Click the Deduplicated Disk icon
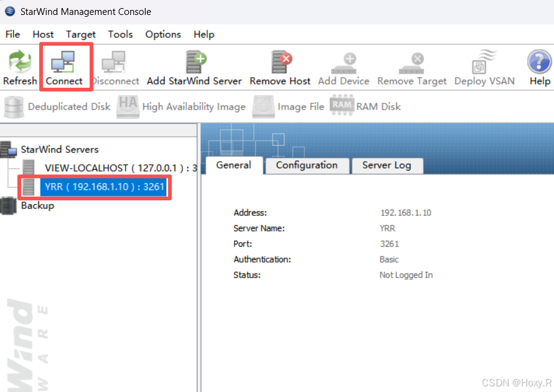 14,106
